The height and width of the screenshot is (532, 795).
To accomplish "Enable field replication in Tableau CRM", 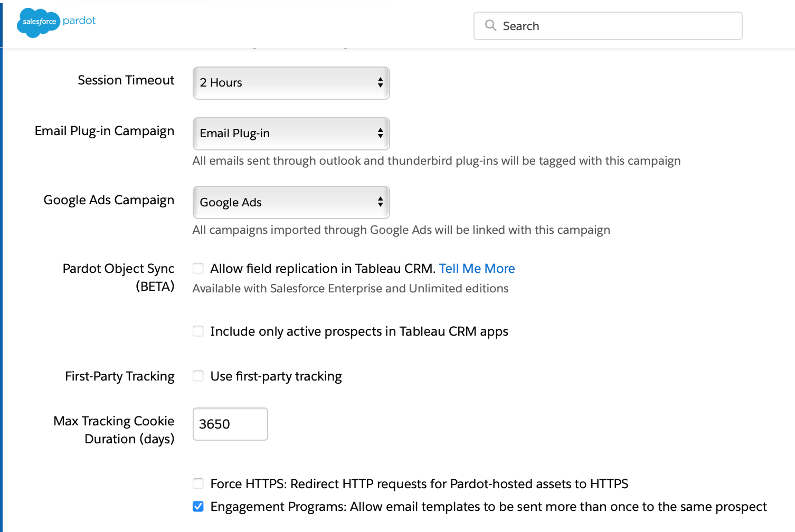I will point(198,269).
